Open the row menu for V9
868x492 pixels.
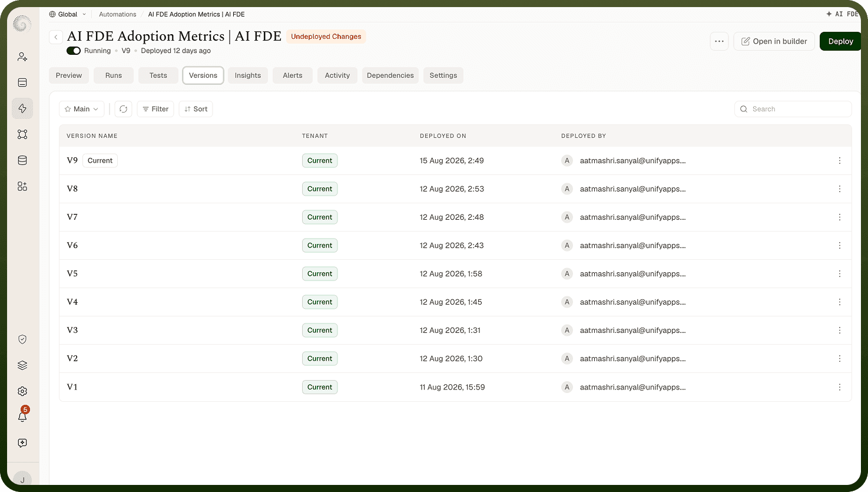pyautogui.click(x=840, y=161)
